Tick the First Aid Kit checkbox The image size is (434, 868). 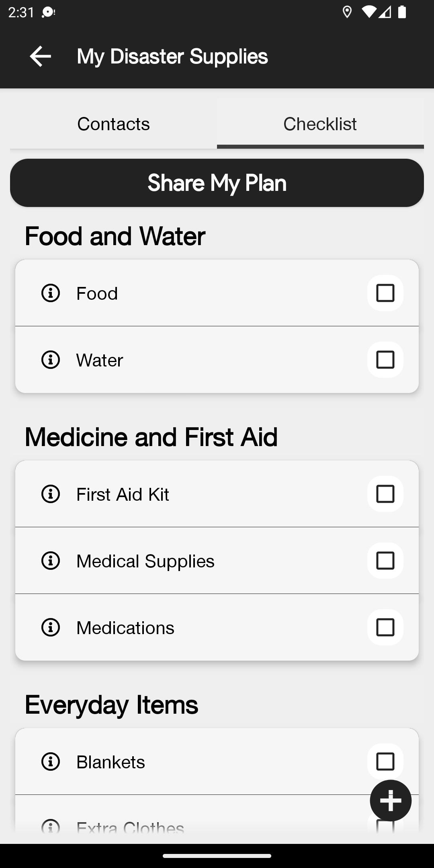tap(385, 494)
